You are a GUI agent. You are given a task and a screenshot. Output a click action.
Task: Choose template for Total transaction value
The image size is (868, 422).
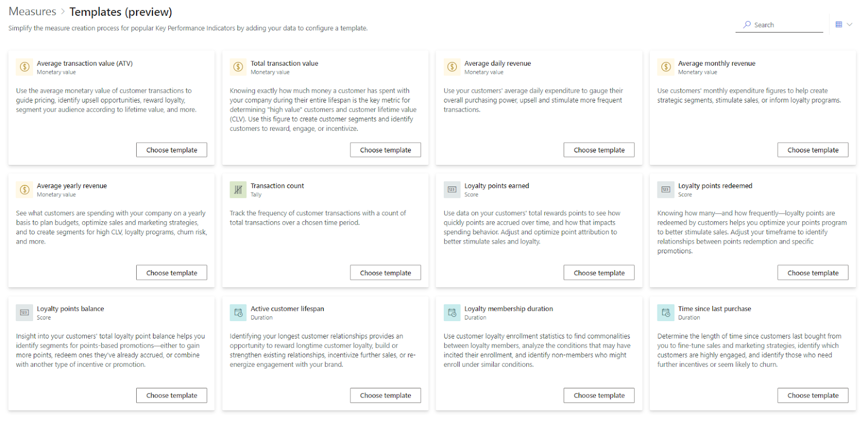coord(385,150)
